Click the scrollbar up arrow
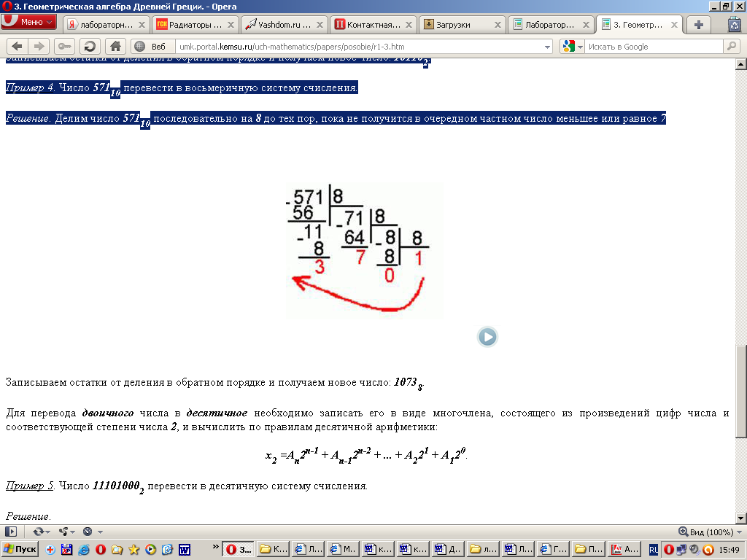This screenshot has width=747, height=560. [741, 64]
